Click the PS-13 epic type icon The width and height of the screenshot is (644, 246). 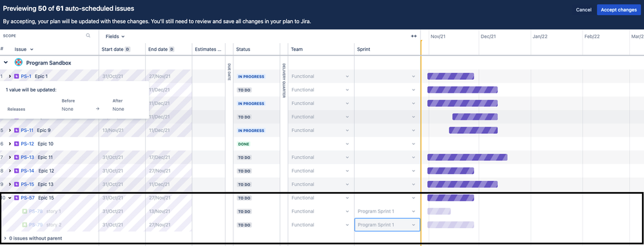(16, 157)
